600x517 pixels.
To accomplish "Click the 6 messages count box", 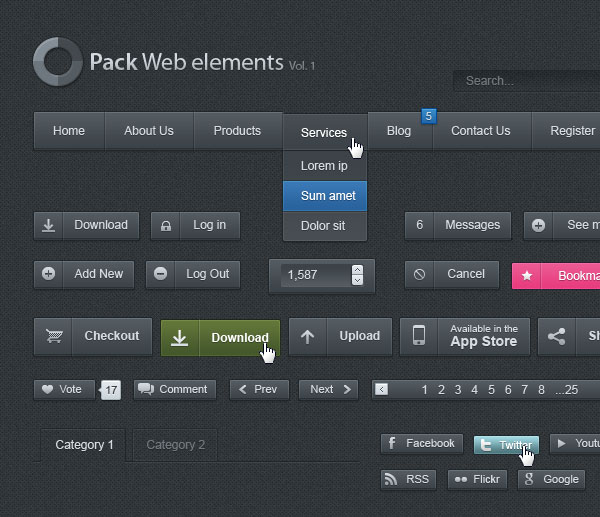I will tap(419, 225).
